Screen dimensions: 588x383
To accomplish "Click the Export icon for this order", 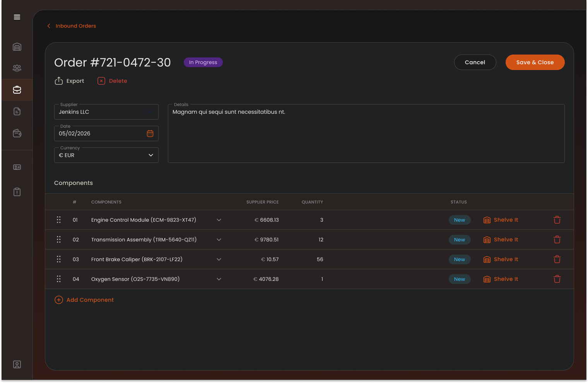I will [59, 80].
